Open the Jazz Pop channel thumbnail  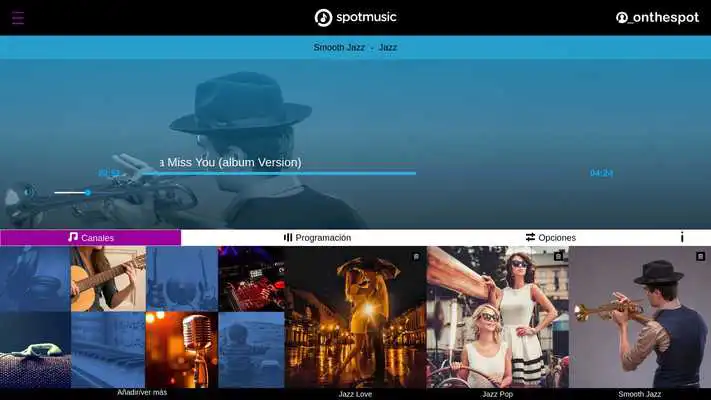coord(497,317)
